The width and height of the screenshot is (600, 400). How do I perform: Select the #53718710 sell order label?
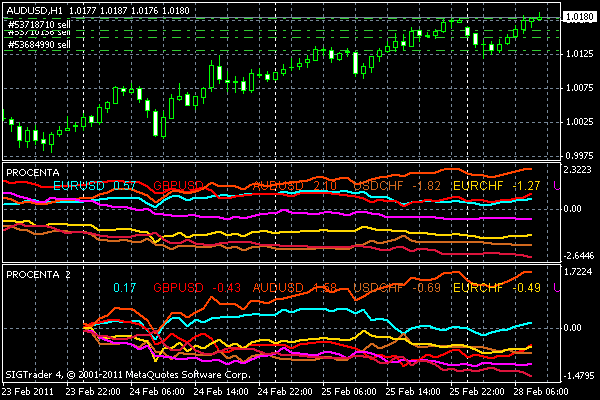[38, 20]
